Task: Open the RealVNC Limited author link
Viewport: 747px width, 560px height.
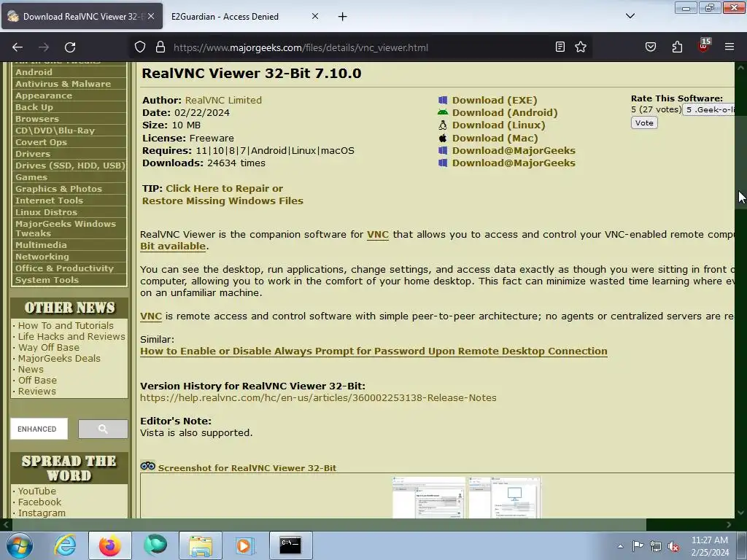Action: click(x=223, y=101)
